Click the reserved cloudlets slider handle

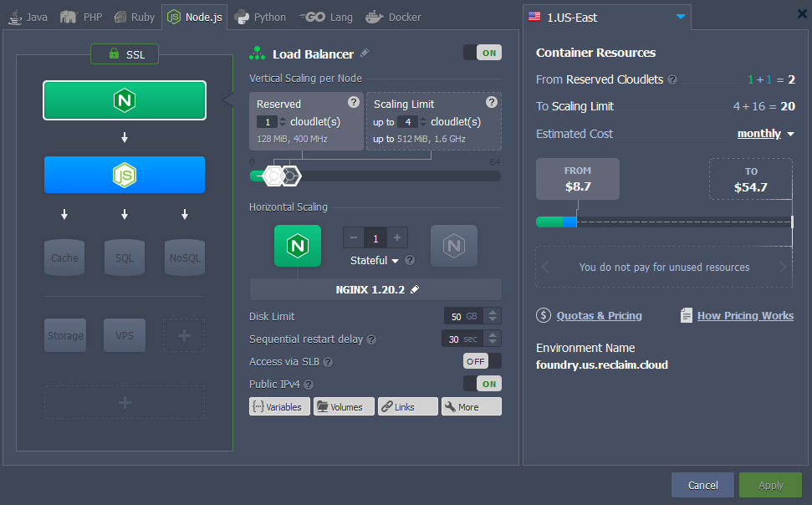(x=273, y=176)
